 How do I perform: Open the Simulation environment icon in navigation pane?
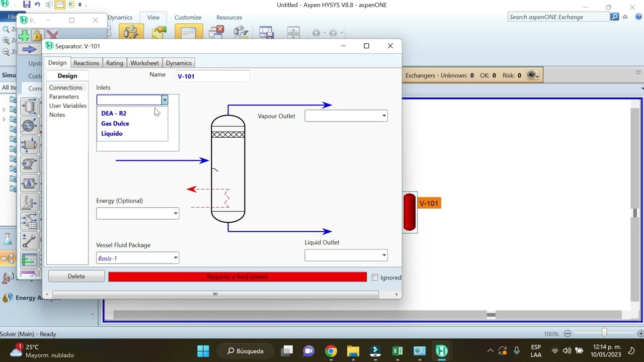[8, 259]
